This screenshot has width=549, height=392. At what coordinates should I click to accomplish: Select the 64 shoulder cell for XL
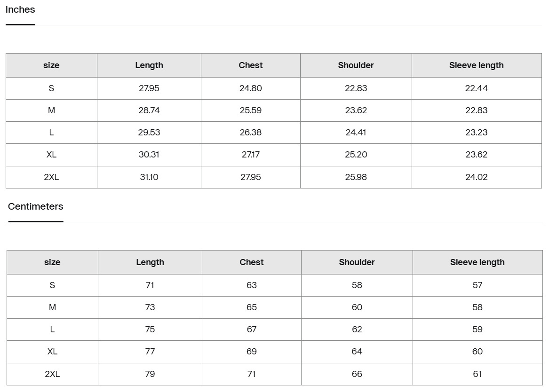357,352
